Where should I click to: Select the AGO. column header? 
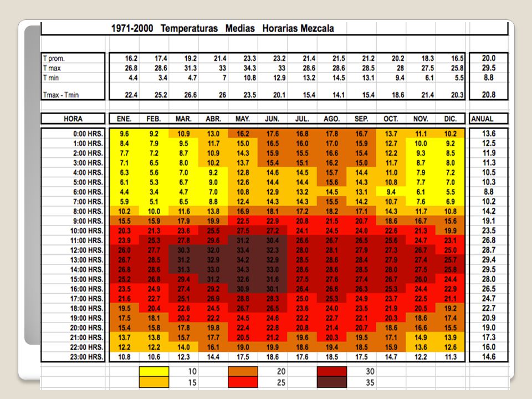click(x=331, y=119)
